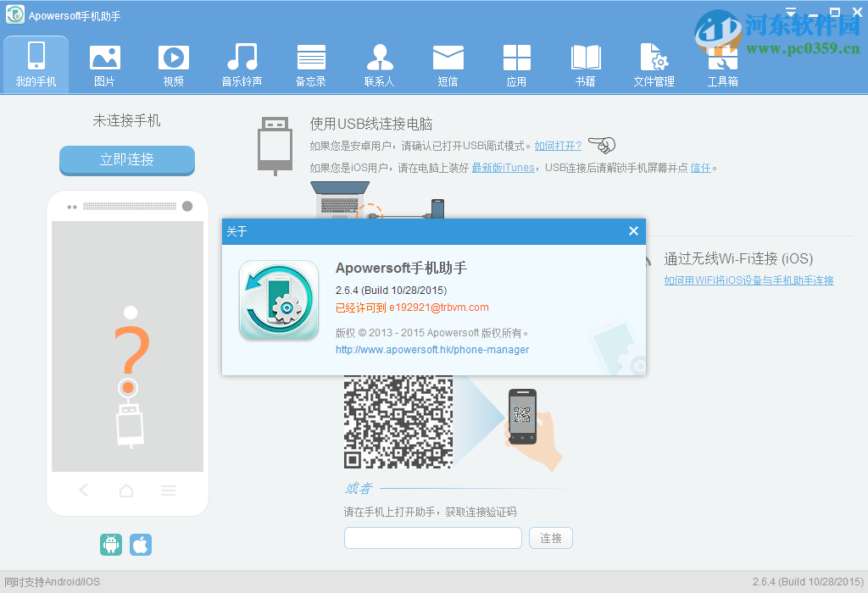Image resolution: width=868 pixels, height=593 pixels.
Task: Open the 短信 messages panel
Action: coord(448,64)
